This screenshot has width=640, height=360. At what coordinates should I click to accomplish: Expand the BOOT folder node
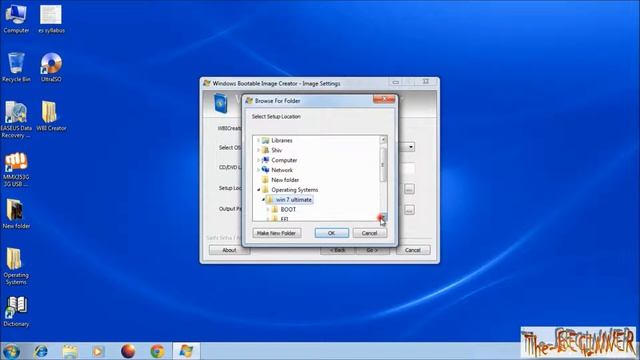(x=268, y=209)
